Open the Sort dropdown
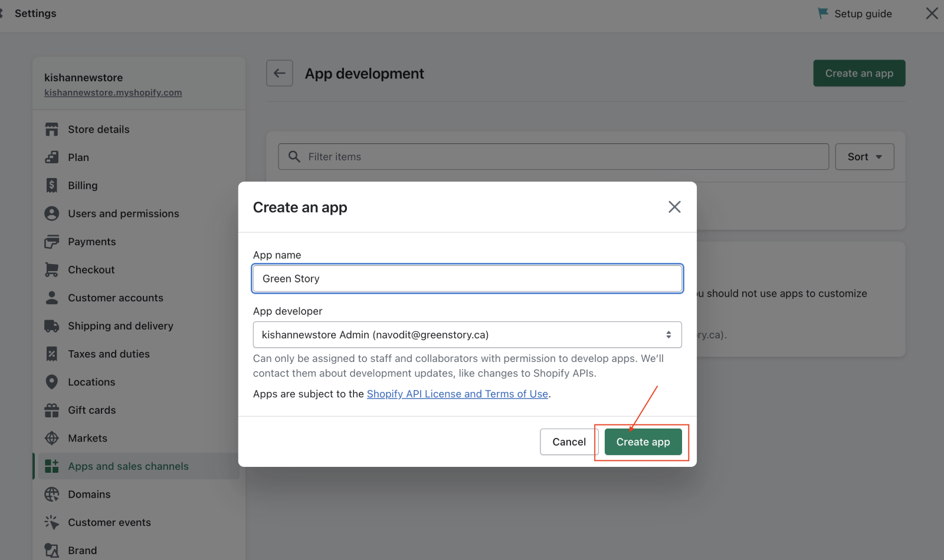944x560 pixels. [864, 157]
